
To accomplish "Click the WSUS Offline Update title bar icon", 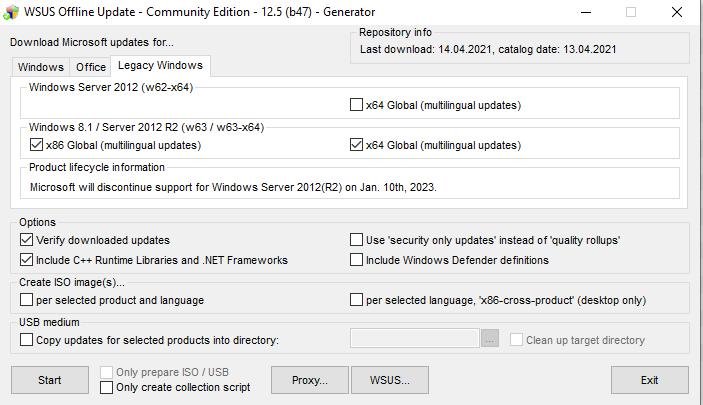I will point(12,12).
